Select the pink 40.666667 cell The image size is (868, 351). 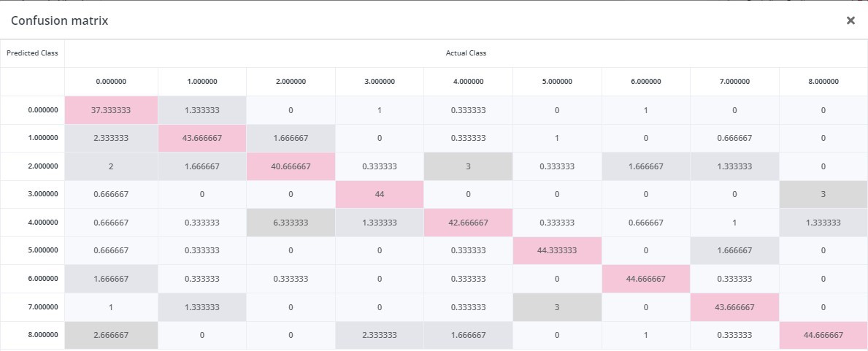pyautogui.click(x=291, y=166)
